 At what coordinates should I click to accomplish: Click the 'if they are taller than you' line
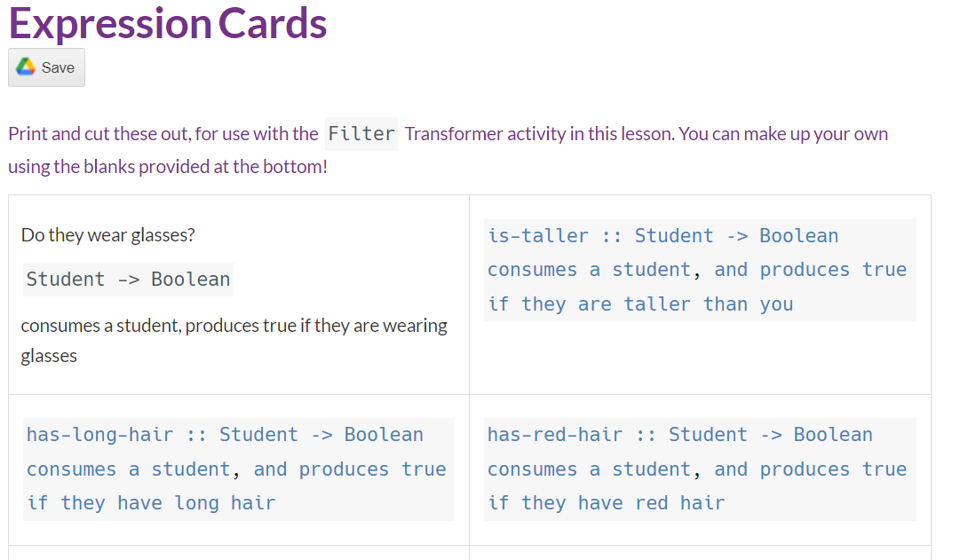pos(638,304)
